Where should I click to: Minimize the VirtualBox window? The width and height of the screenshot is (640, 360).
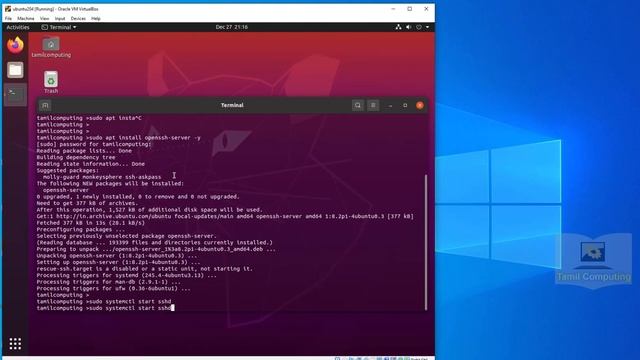[x=393, y=9]
